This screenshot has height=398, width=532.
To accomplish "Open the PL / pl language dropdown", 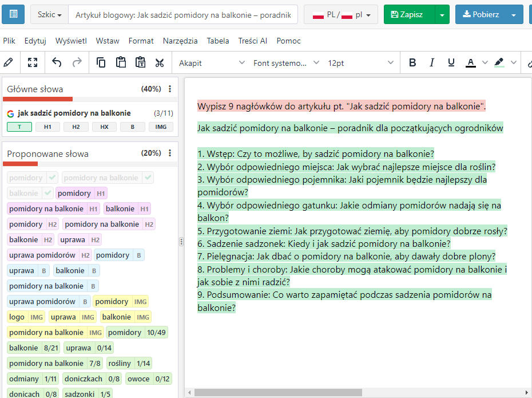I will click(x=341, y=14).
